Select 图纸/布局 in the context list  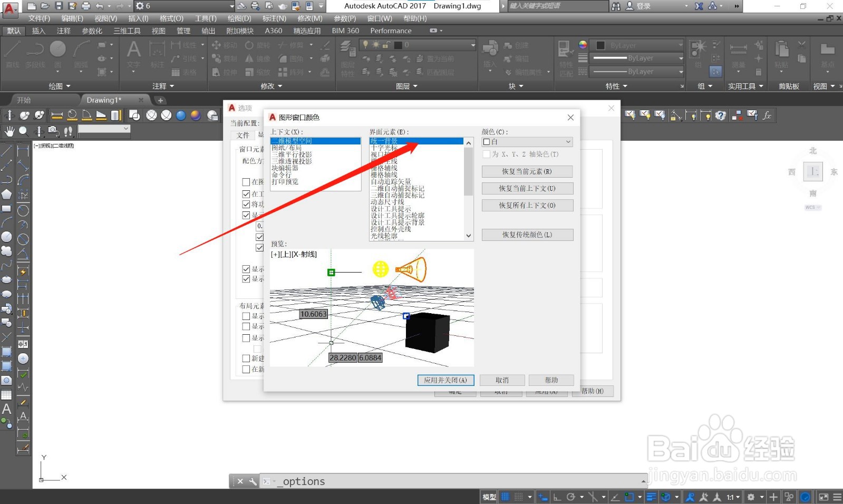(x=287, y=148)
